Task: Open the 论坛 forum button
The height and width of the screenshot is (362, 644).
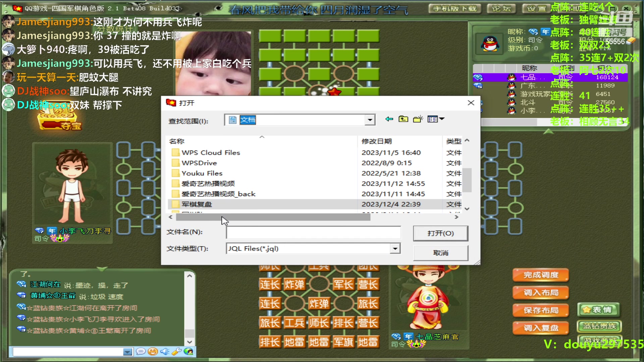Action: click(501, 8)
